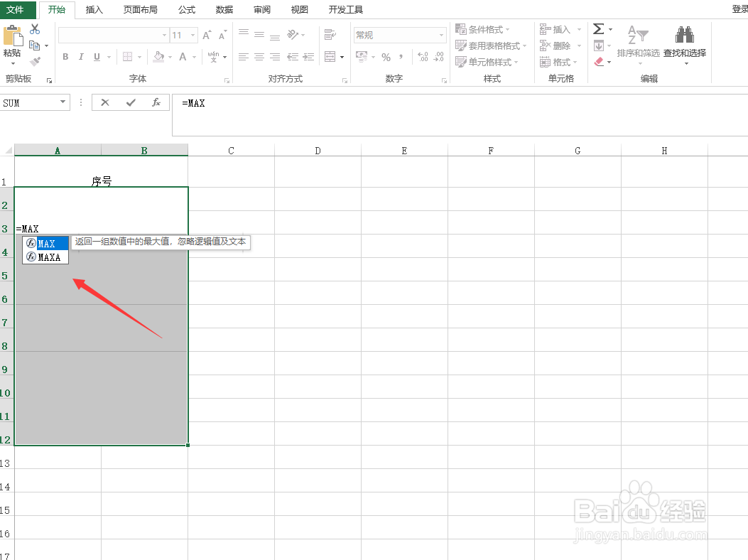Screen dimensions: 748x560
Task: Switch to the 插入 Insert tab
Action: tap(94, 9)
